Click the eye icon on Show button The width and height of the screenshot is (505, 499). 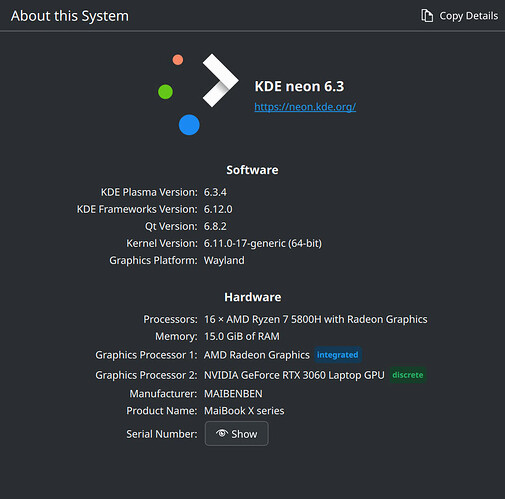click(221, 433)
